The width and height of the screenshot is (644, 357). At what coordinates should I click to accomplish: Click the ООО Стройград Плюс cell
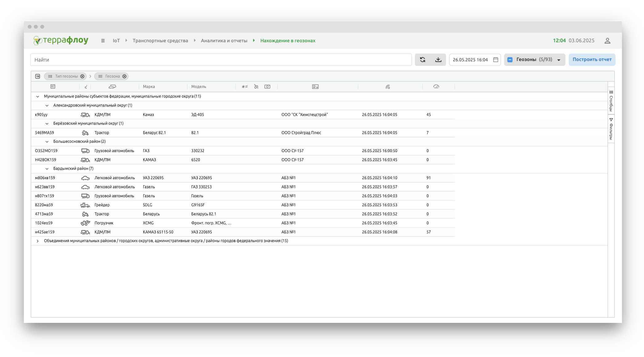301,133
